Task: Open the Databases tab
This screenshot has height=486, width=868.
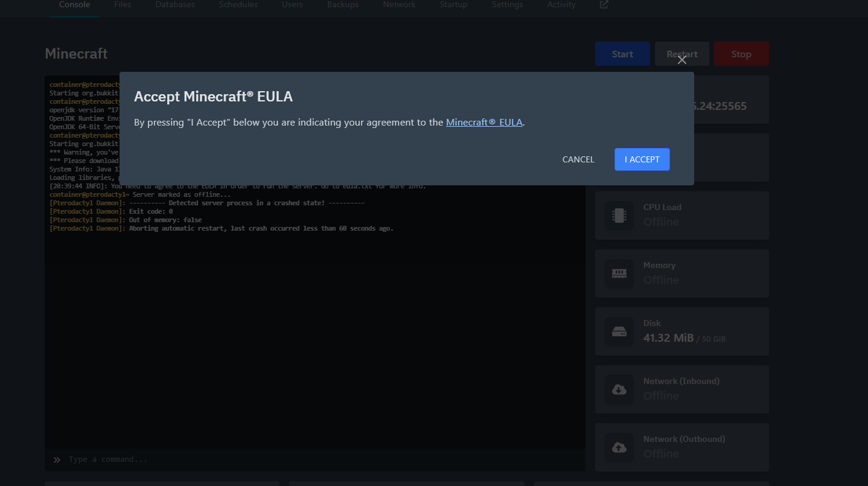Action: pyautogui.click(x=175, y=5)
